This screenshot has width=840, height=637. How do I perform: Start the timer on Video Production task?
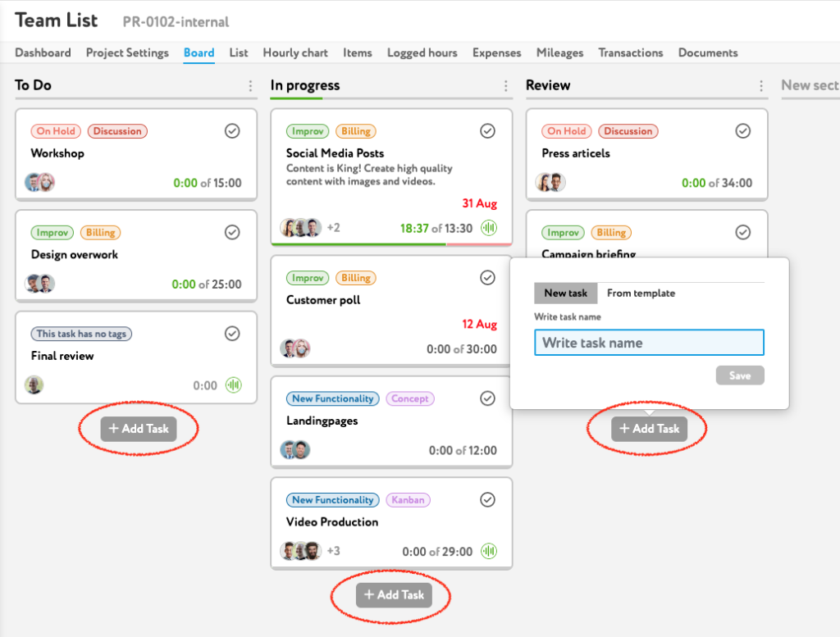[489, 551]
